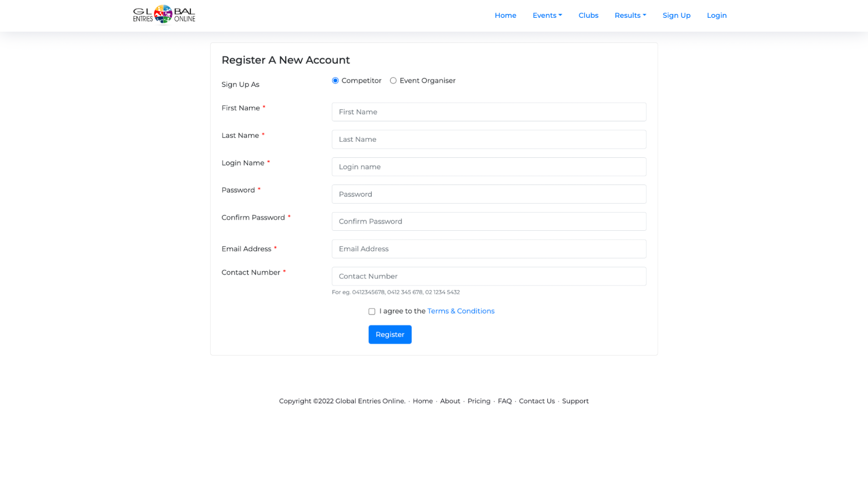
Task: Focus the First Name input field
Action: tap(489, 112)
